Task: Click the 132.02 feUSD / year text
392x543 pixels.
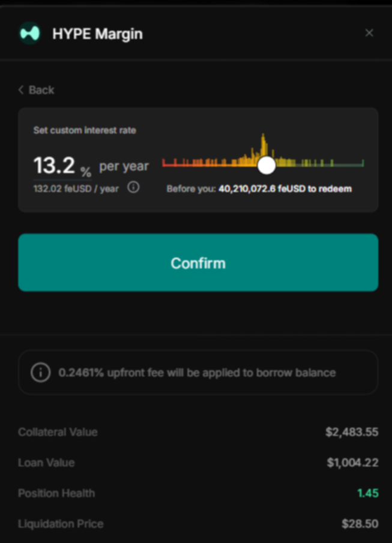Action: tap(76, 189)
